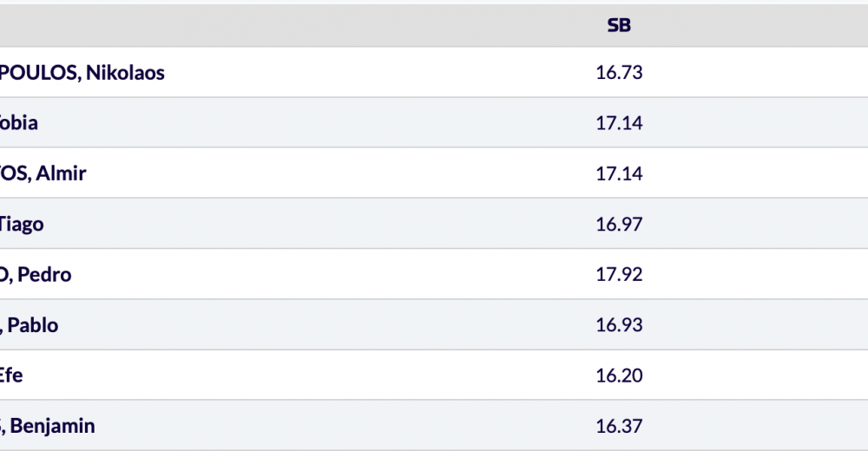Click the 16.73 season best value

click(x=619, y=73)
